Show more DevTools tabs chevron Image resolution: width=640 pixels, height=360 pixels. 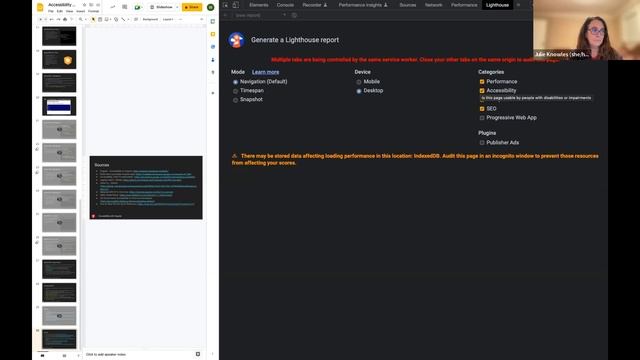(x=519, y=5)
